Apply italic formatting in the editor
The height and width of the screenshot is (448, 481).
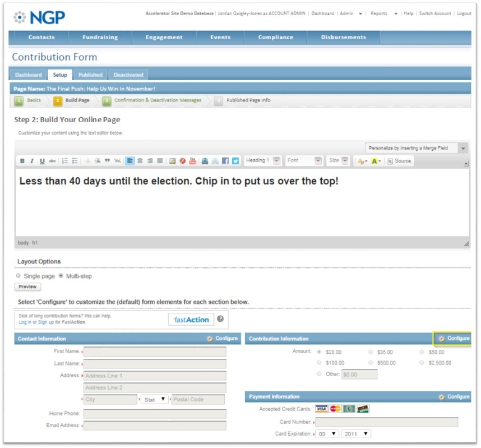(32, 161)
